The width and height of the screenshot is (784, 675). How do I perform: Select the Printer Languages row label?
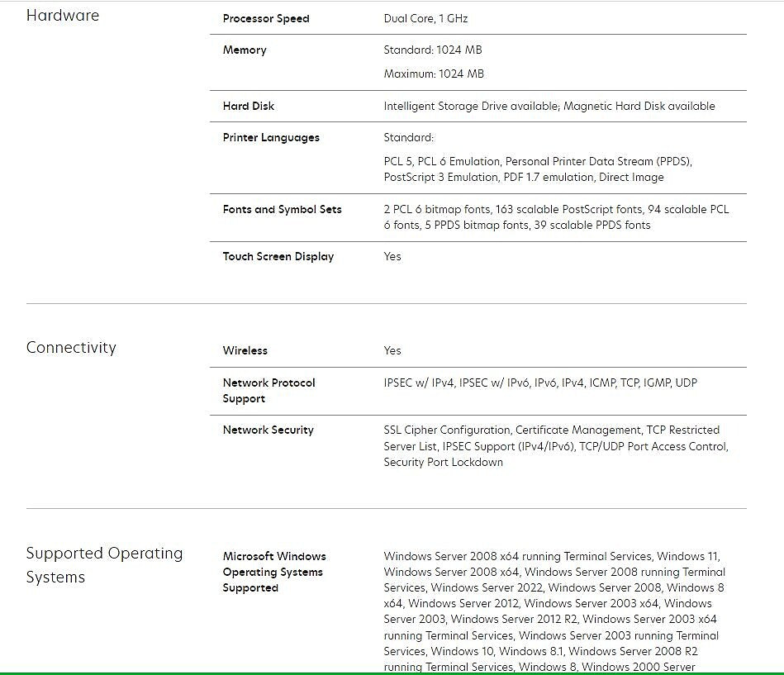coord(271,138)
